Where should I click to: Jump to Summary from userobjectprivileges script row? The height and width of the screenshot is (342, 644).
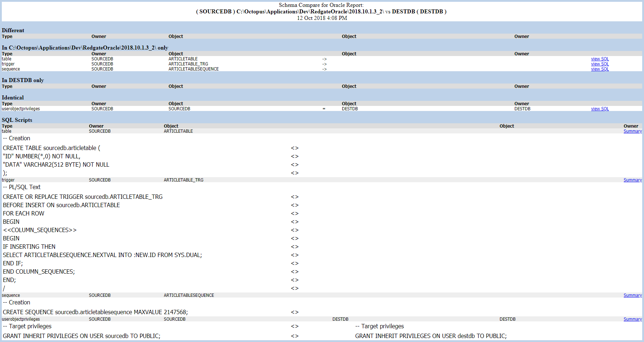(632, 319)
